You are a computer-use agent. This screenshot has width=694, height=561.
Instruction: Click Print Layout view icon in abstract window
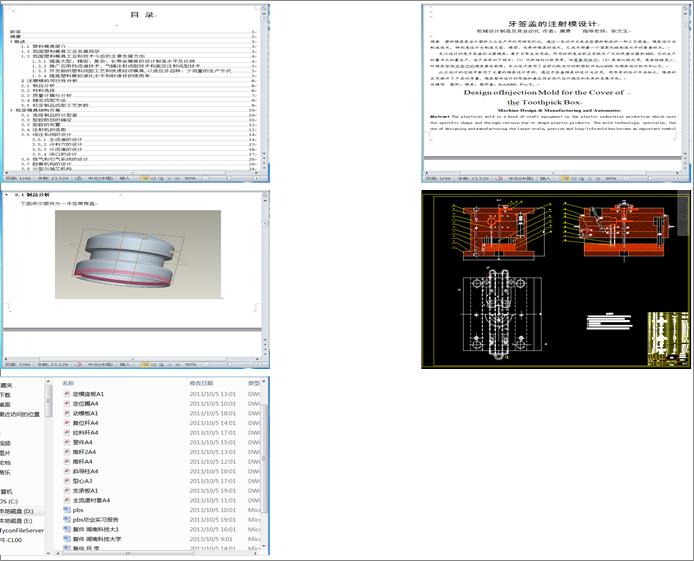(565, 178)
